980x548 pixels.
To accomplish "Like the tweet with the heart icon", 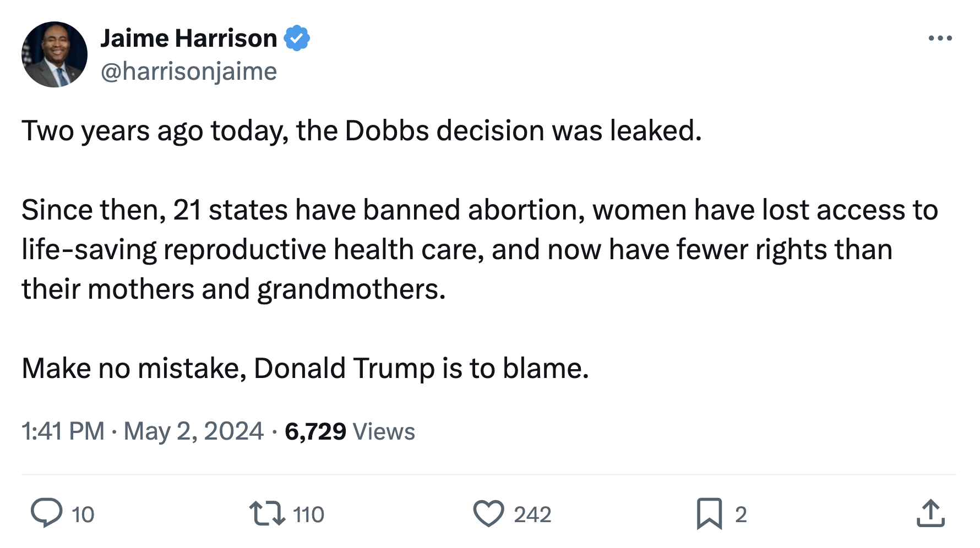I will [x=488, y=514].
